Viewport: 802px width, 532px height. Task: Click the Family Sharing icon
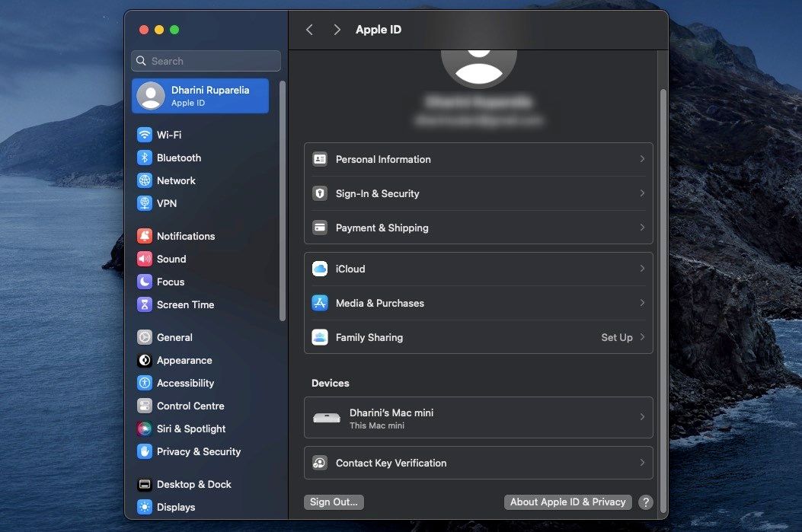coord(320,337)
